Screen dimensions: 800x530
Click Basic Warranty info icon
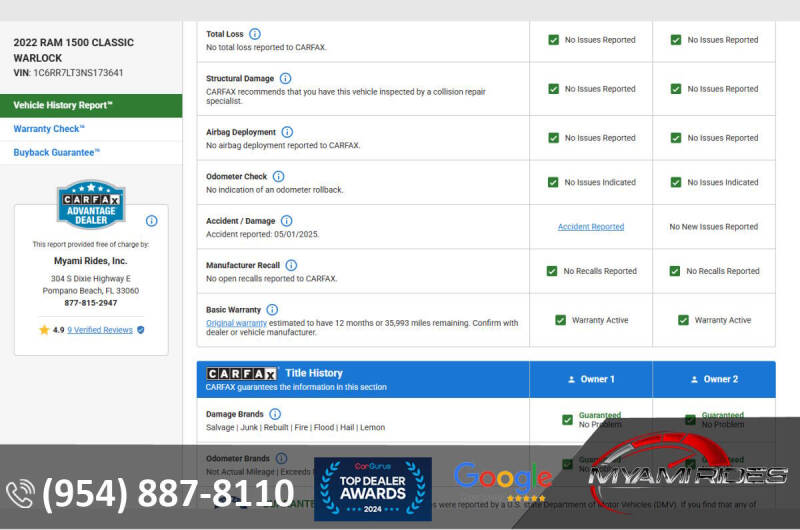[x=272, y=310]
